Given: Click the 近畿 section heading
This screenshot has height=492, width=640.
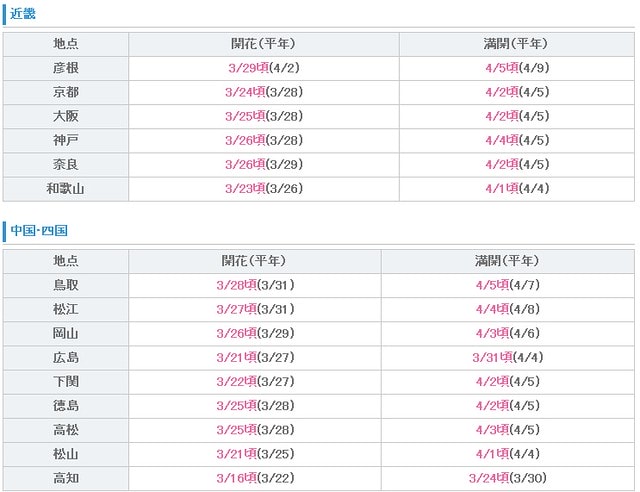Looking at the screenshot, I should [22, 14].
